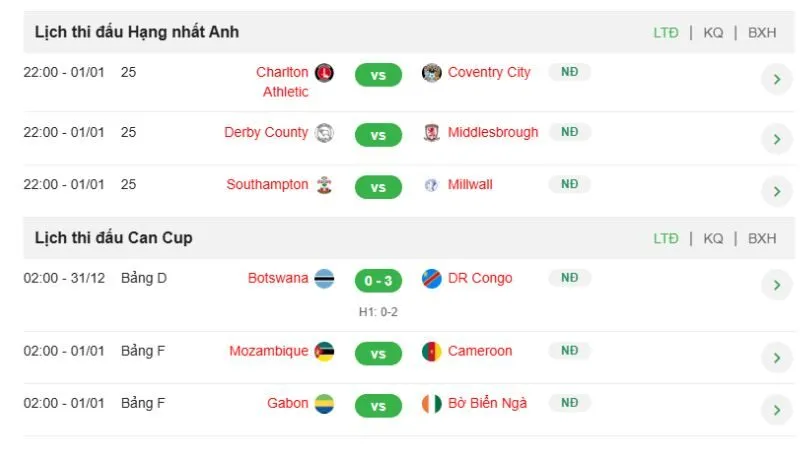Click the Charlton Athletic club crest
This screenshot has height=450, width=800.
click(324, 73)
